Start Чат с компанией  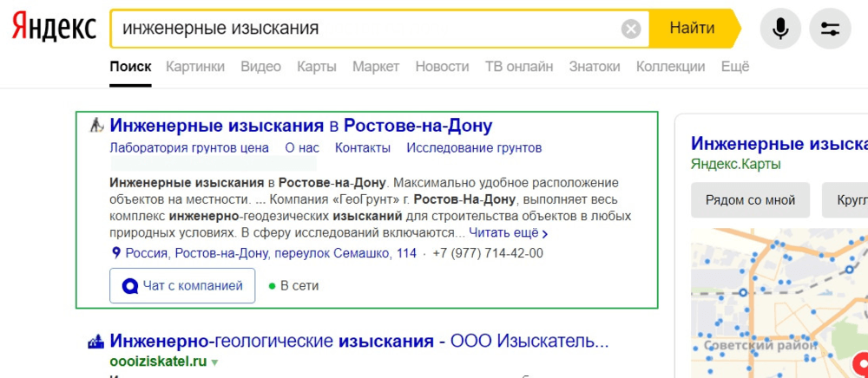click(x=182, y=286)
